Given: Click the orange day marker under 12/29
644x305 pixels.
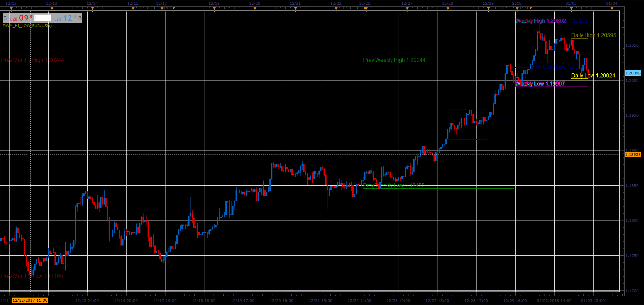Looking at the screenshot, I should [x=488, y=9].
